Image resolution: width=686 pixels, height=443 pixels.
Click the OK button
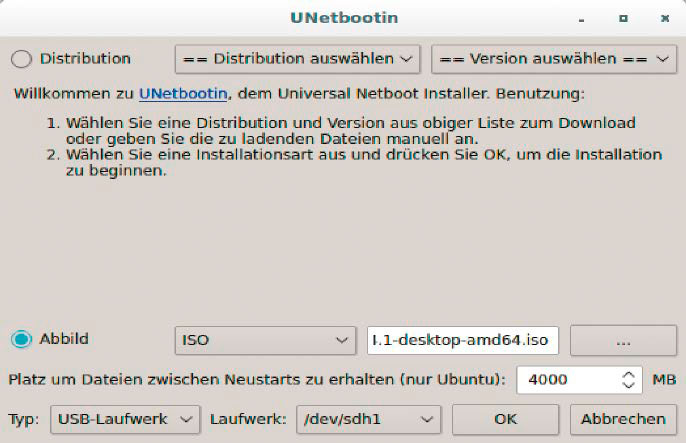coord(505,419)
